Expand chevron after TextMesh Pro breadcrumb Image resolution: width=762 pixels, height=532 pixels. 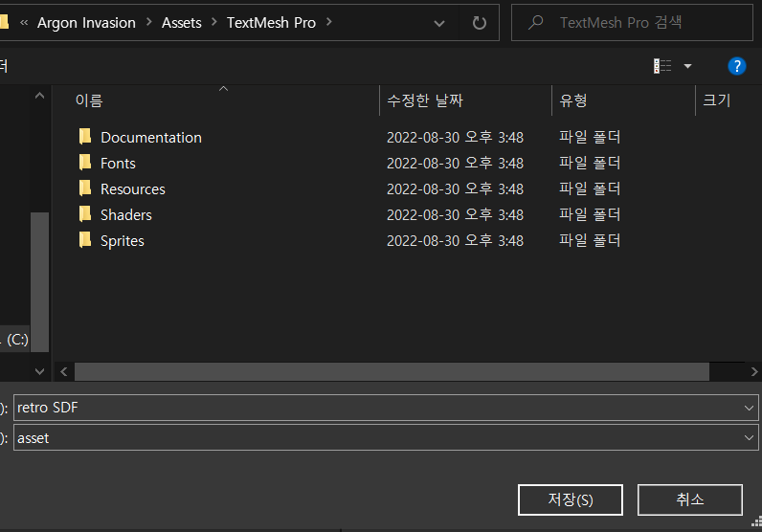(x=329, y=22)
